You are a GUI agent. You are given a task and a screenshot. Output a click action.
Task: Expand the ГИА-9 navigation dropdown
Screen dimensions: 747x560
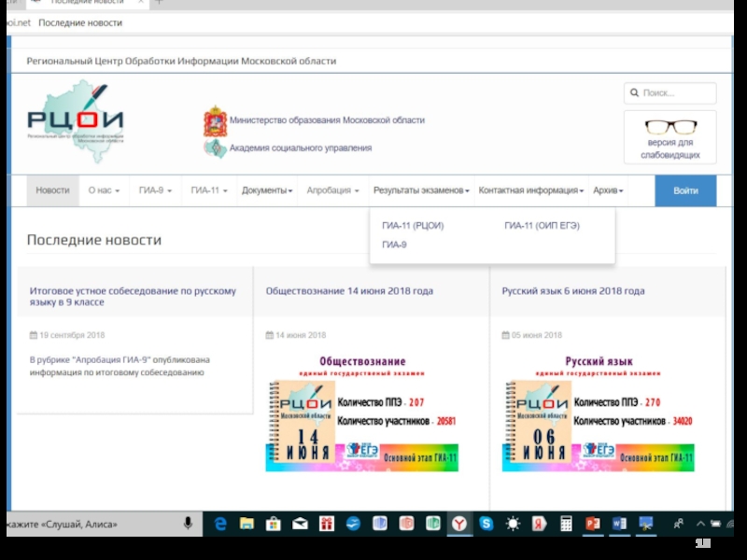[155, 190]
